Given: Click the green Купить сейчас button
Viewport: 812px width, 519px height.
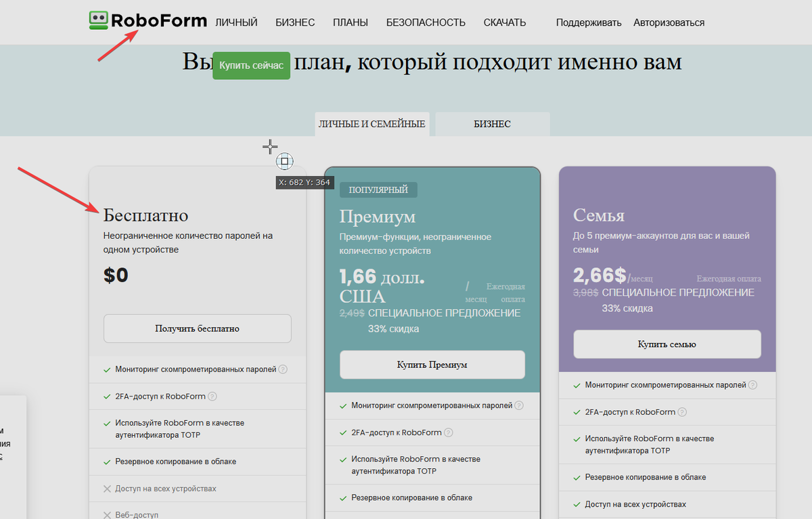Looking at the screenshot, I should point(251,65).
